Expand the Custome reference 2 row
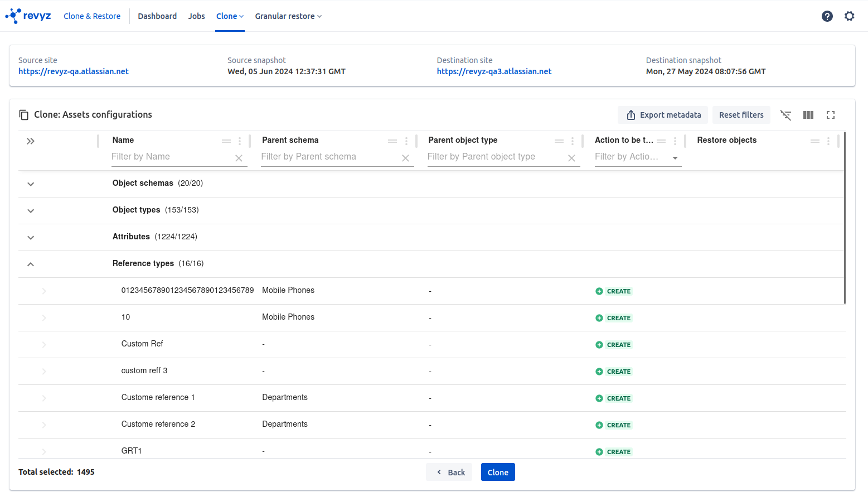 tap(44, 425)
